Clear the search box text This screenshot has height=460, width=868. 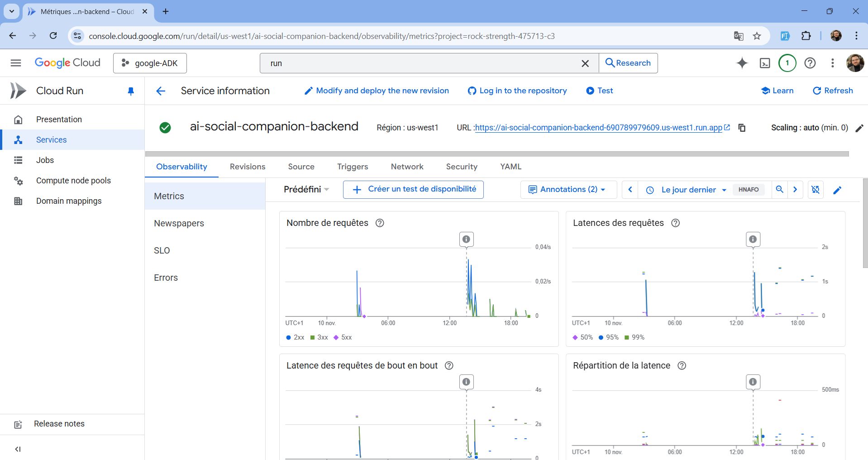[585, 63]
